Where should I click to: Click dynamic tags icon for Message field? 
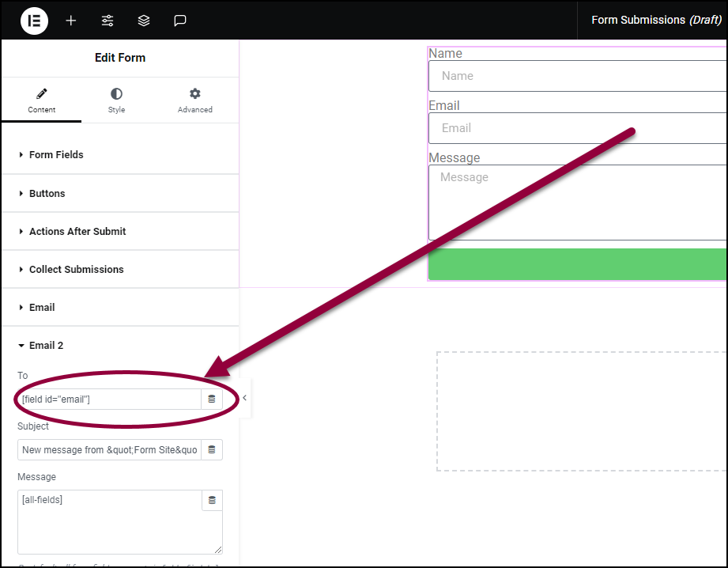(x=212, y=500)
